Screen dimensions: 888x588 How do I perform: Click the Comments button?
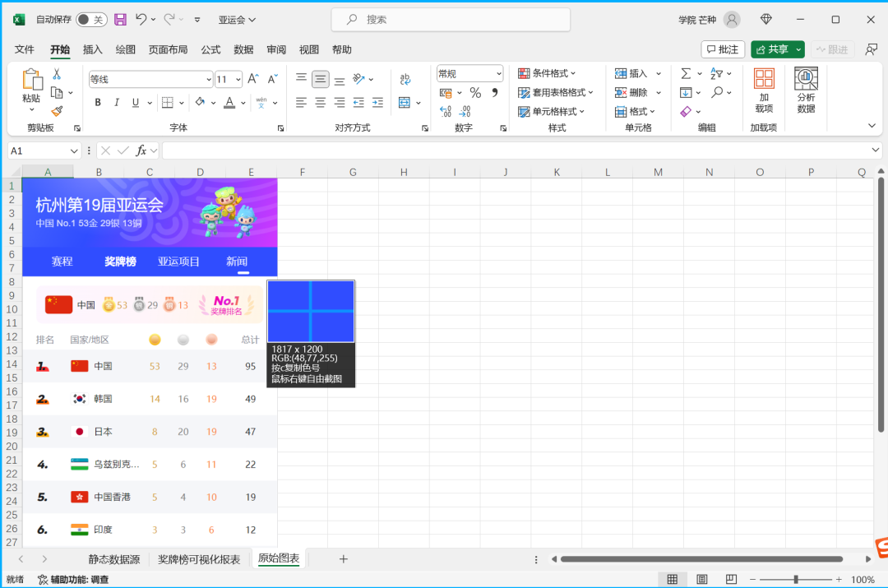pos(723,49)
